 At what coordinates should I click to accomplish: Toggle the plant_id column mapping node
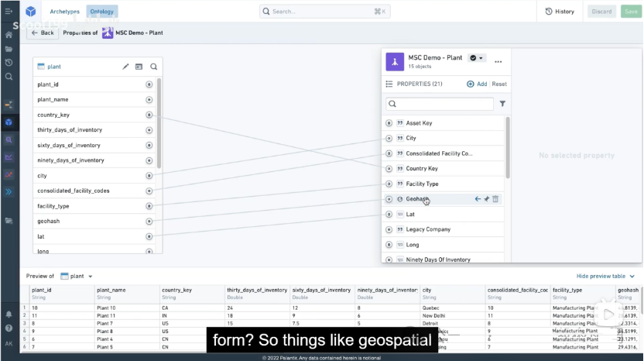pos(149,84)
